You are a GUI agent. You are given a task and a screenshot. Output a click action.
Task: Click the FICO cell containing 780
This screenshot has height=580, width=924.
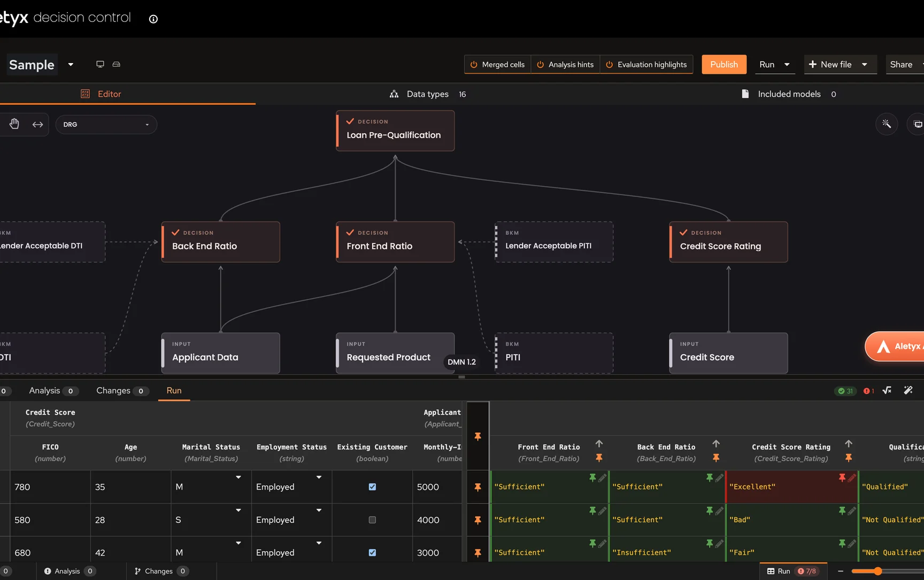coord(50,487)
